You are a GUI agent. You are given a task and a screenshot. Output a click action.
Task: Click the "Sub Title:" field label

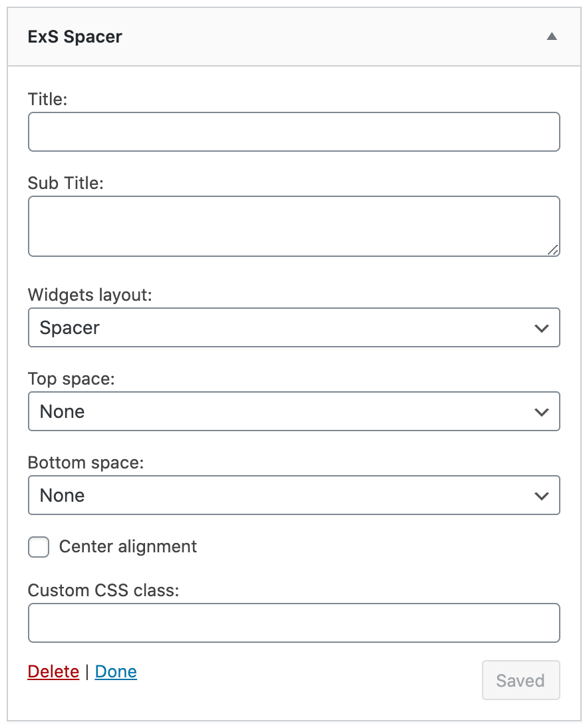click(66, 183)
